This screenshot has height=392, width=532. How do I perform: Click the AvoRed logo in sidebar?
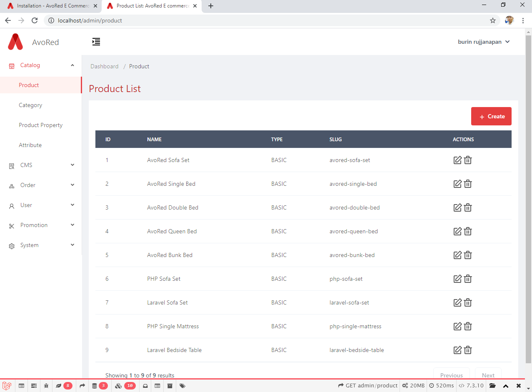pos(15,42)
